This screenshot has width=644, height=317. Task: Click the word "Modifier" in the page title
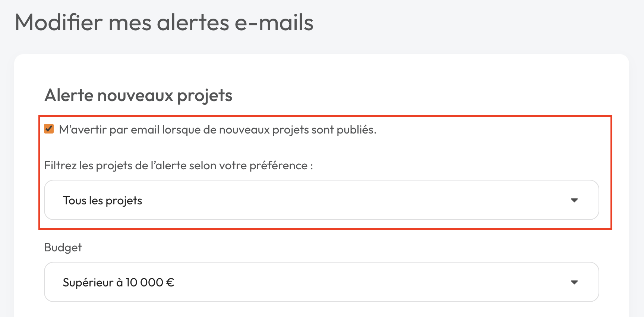click(x=59, y=22)
